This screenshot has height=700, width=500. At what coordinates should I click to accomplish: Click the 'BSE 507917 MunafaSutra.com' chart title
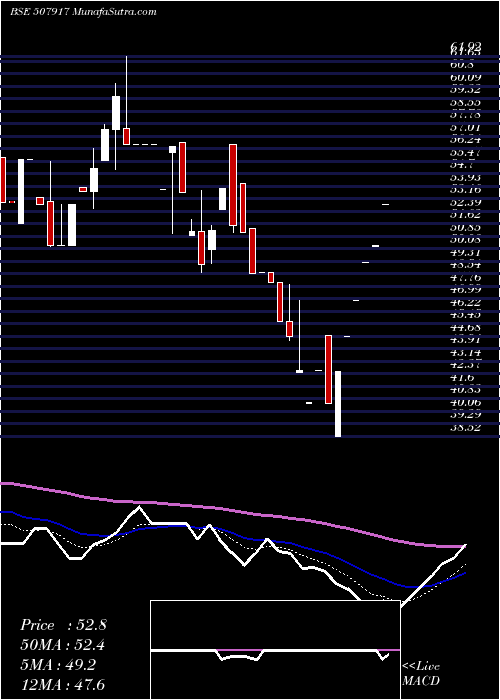click(x=83, y=12)
